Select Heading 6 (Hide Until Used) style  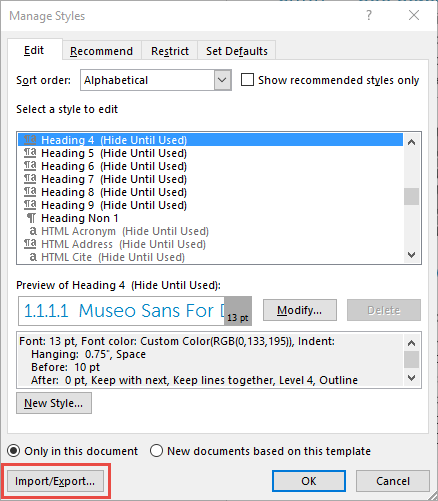pos(210,166)
